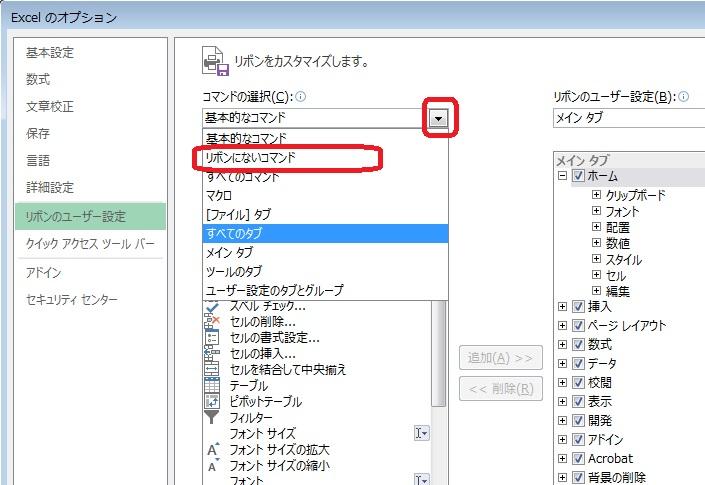Screen dimensions: 705x485
Task: Click the << 削除(R) button
Action: tap(501, 389)
